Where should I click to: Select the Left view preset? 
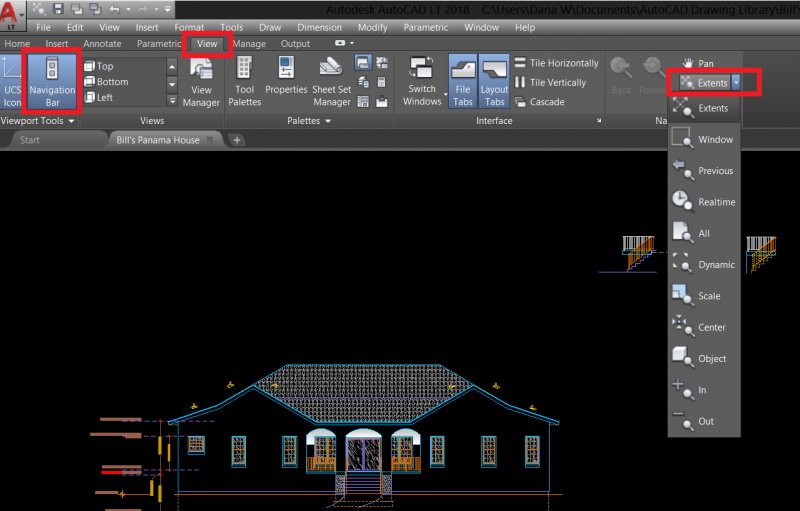coord(99,97)
